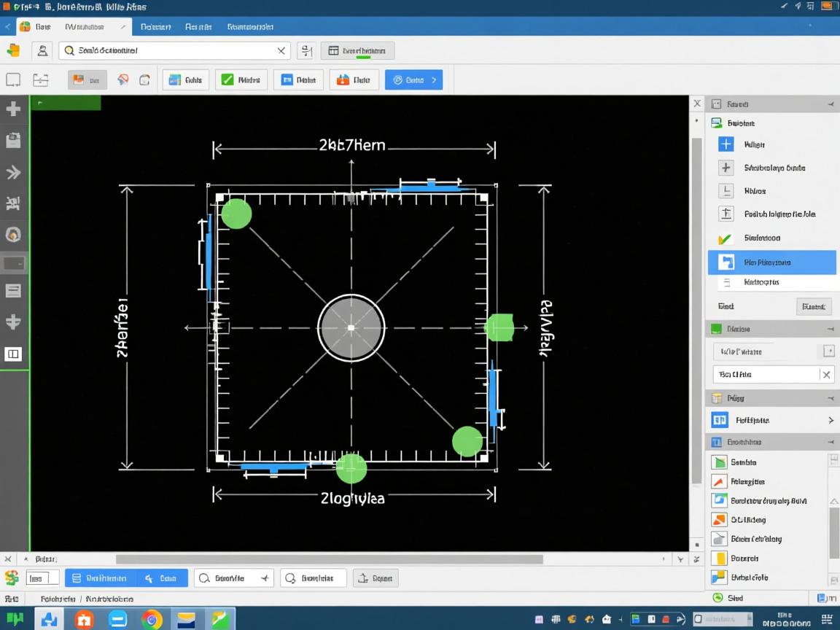840x630 pixels.
Task: Click the green triangle icon in lower right list
Action: tap(719, 462)
